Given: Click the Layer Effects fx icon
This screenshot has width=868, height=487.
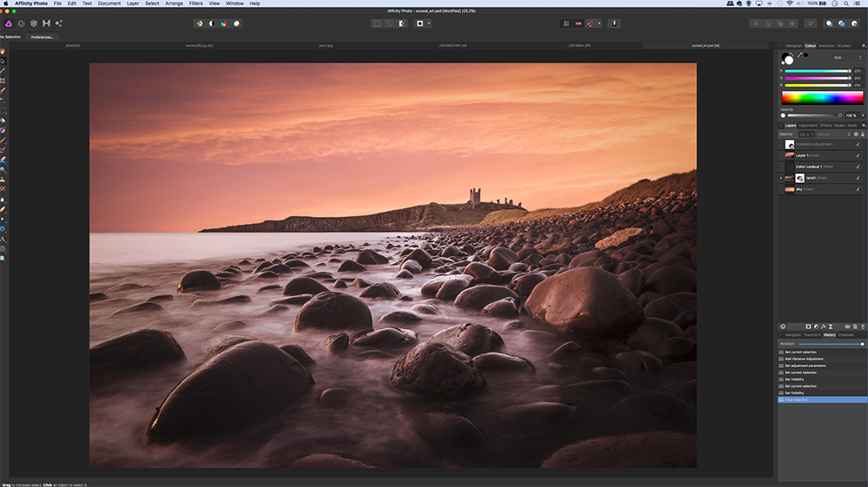Looking at the screenshot, I should (x=823, y=326).
